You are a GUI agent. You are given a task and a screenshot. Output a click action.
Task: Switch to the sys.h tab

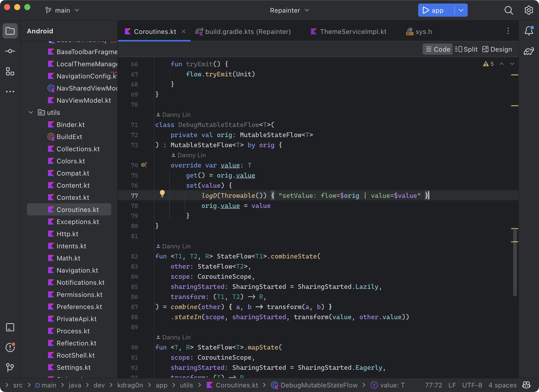(424, 31)
